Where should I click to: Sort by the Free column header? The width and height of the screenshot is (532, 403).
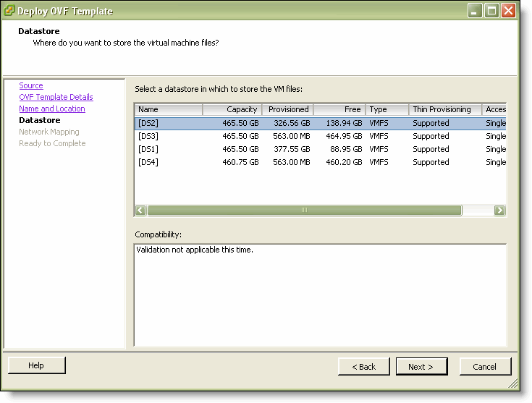point(339,109)
